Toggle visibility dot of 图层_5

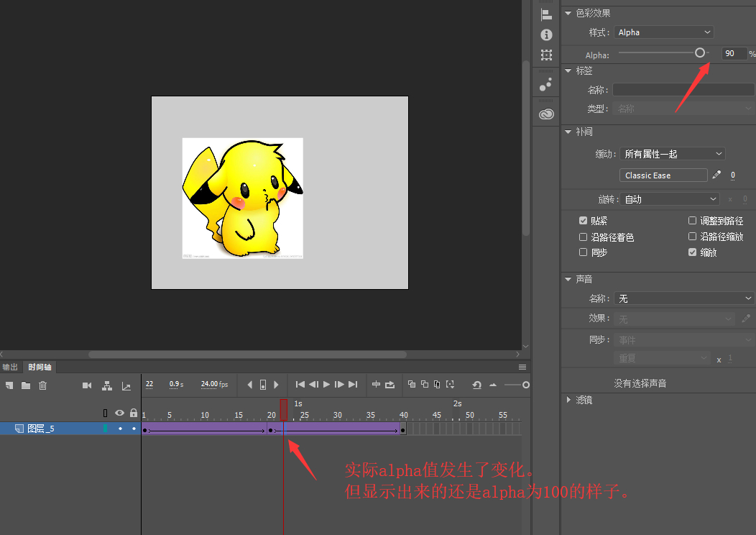(x=120, y=429)
